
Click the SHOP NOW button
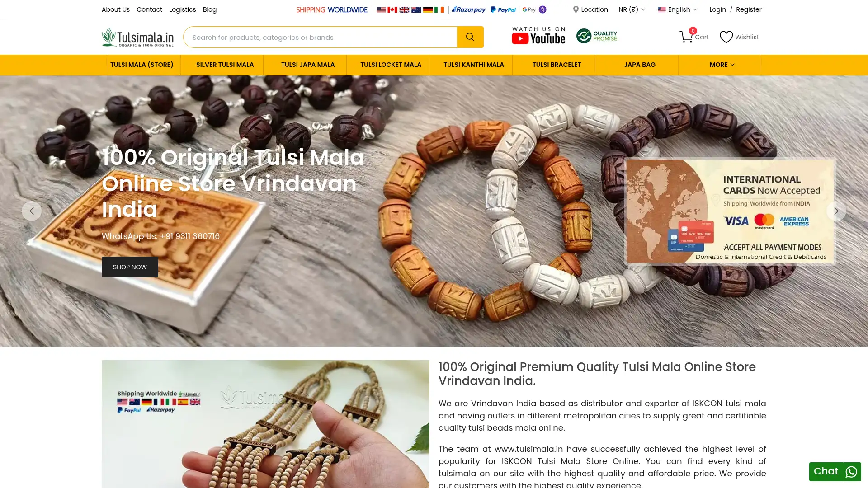point(130,267)
